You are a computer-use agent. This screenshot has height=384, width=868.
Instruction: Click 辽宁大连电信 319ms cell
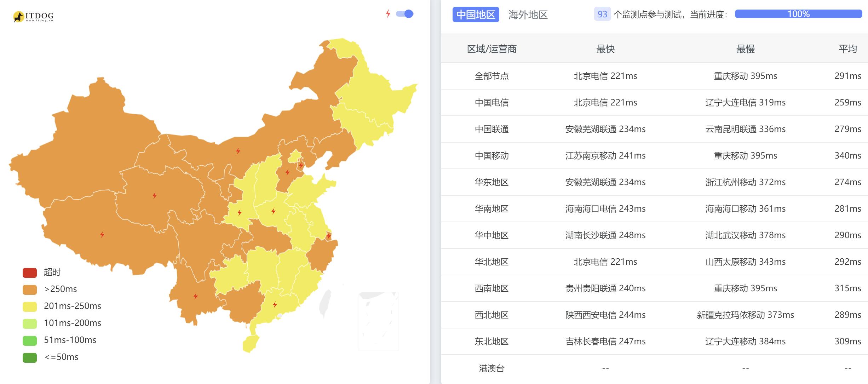point(746,102)
